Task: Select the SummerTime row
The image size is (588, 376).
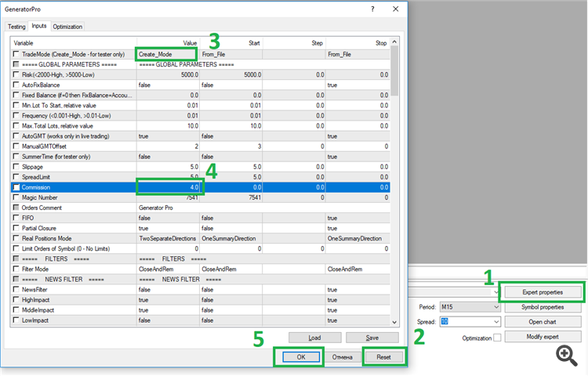Action: pos(200,156)
